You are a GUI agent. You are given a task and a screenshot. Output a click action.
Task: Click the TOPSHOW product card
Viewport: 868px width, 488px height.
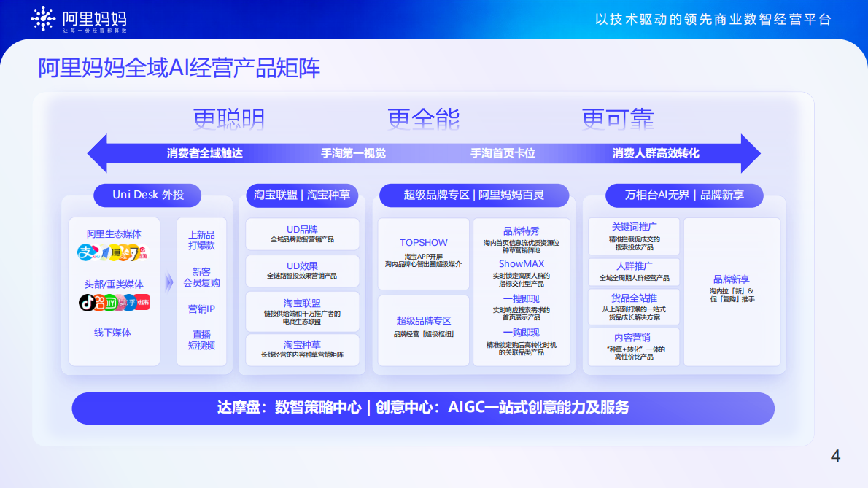423,252
